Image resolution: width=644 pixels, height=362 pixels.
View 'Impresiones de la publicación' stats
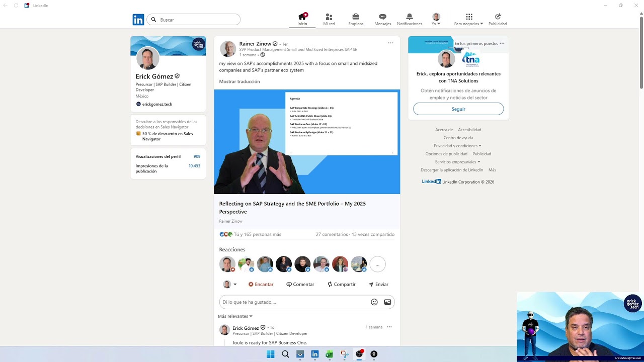pyautogui.click(x=168, y=168)
